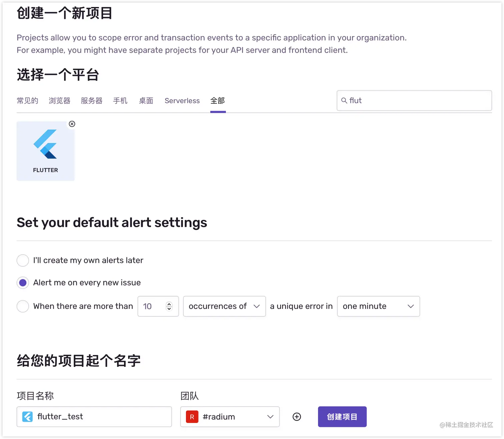504x439 pixels.
Task: Click the threshold number field showing 10
Action: (158, 306)
